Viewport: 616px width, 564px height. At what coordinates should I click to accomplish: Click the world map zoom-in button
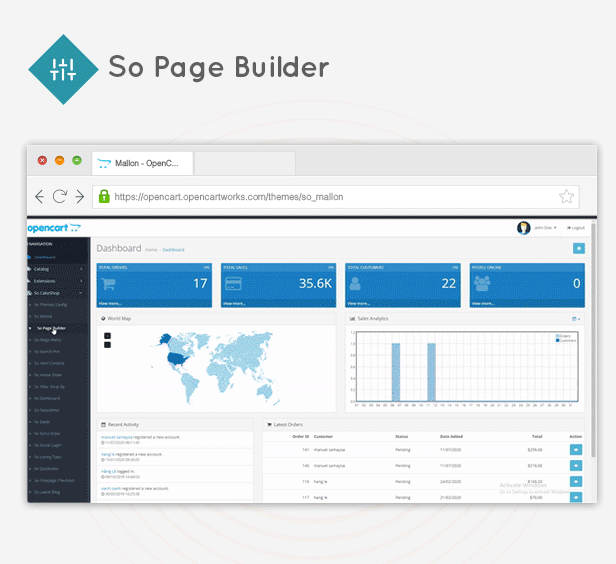[107, 335]
